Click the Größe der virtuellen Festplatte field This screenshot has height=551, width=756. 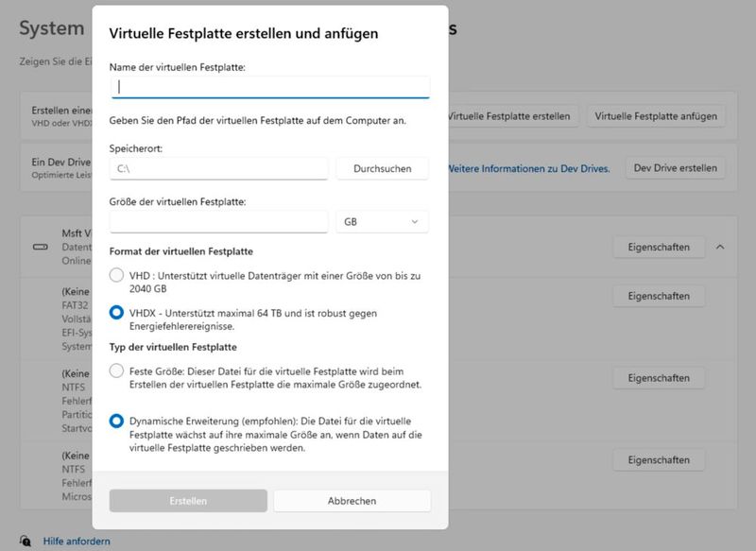pos(217,220)
